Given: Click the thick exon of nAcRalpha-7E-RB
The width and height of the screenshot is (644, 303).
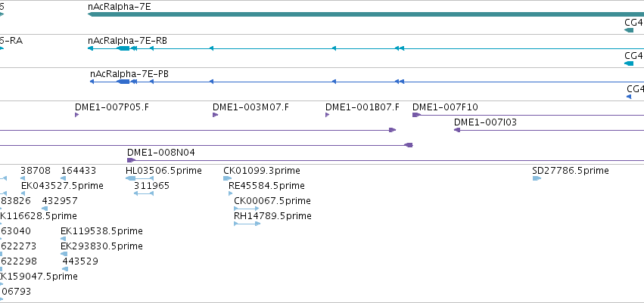Looking at the screenshot, I should point(123,48).
